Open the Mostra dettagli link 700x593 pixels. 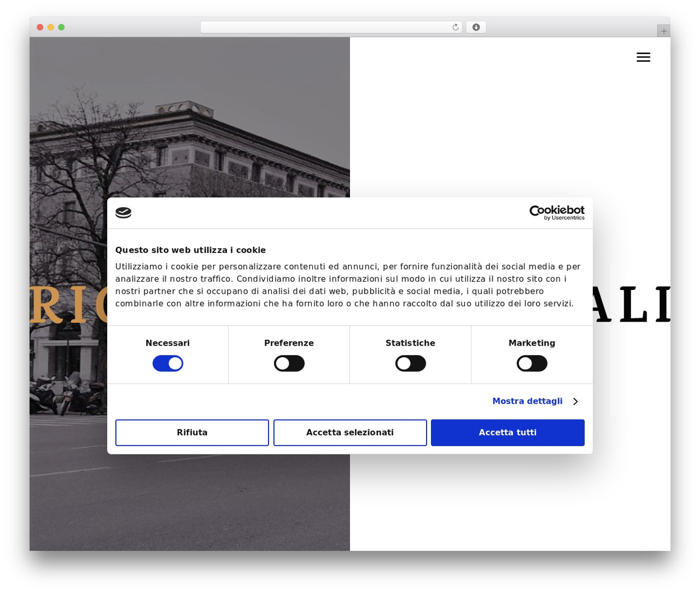(527, 402)
